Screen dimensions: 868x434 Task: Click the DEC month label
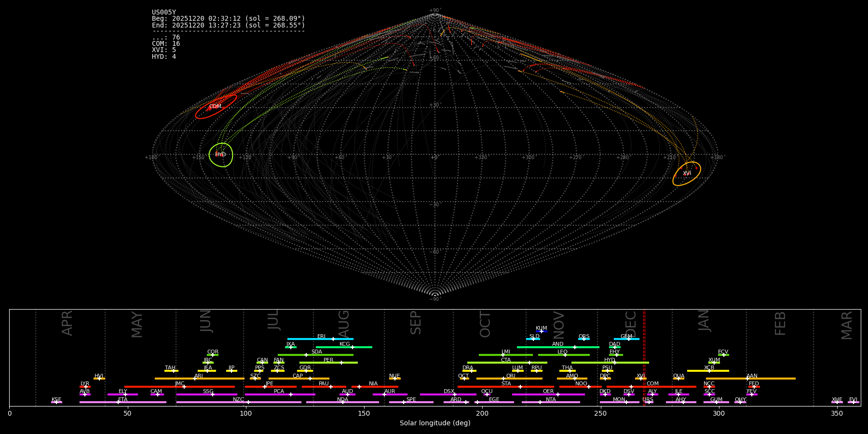coord(631,324)
